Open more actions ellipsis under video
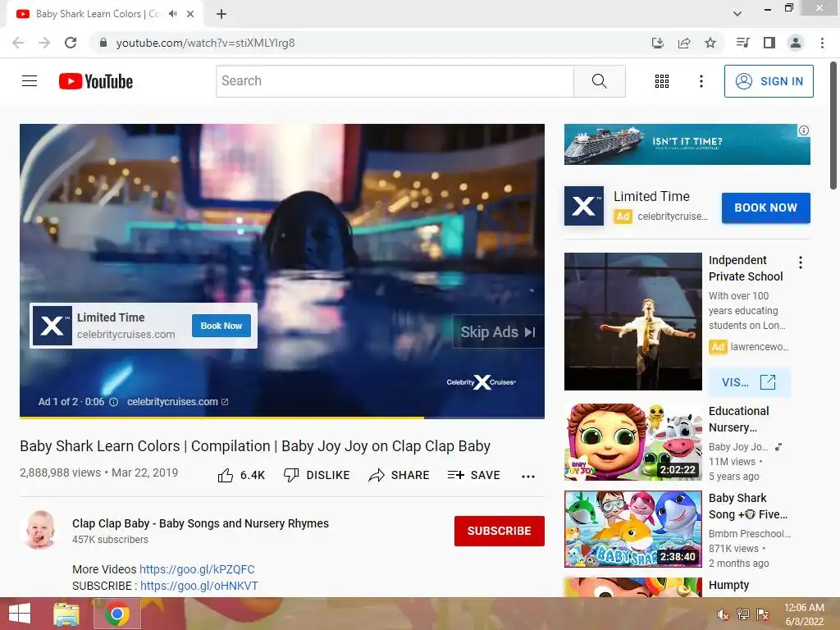This screenshot has width=840, height=630. tap(528, 477)
